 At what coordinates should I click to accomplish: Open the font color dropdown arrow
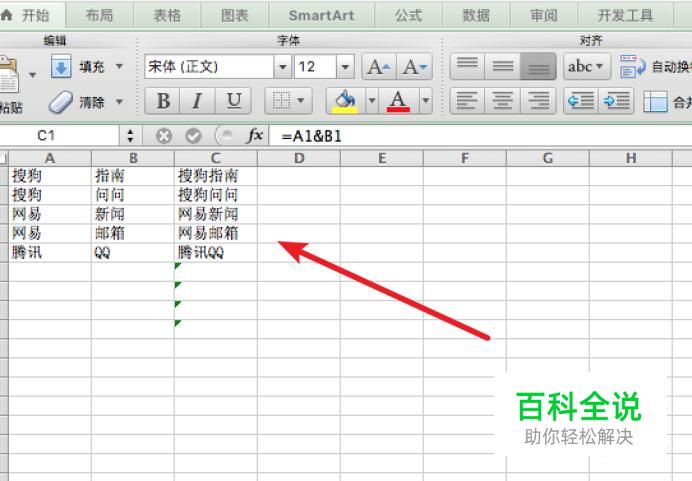425,101
